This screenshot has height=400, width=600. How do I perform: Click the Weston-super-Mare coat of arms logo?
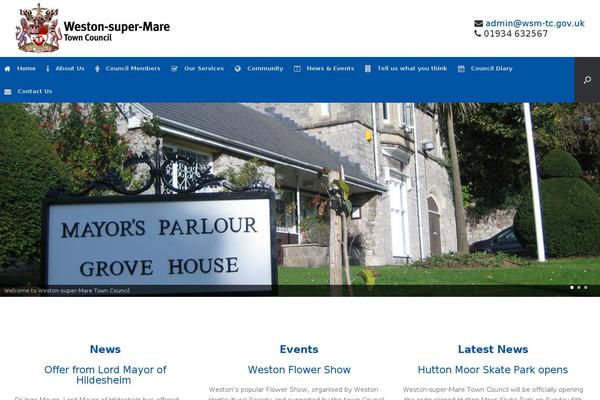[39, 28]
